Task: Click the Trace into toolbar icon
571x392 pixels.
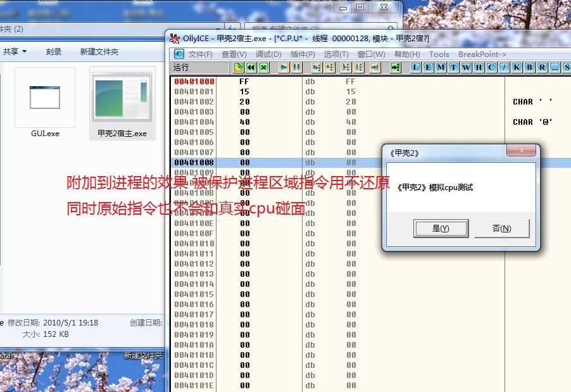Action: (346, 67)
